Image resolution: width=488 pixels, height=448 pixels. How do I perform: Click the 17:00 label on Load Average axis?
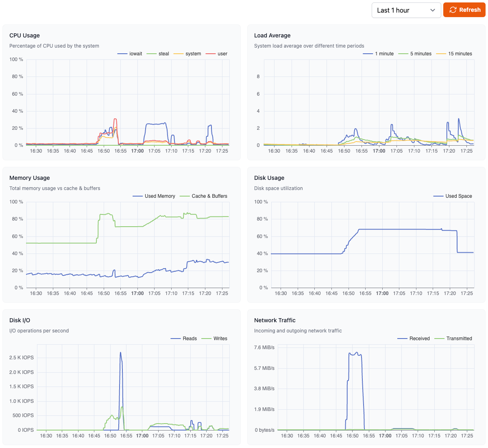click(x=379, y=151)
